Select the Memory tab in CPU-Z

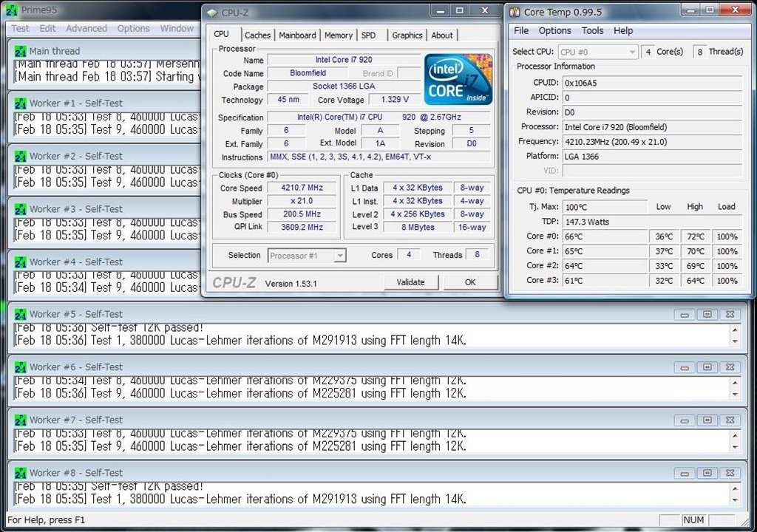click(x=339, y=35)
